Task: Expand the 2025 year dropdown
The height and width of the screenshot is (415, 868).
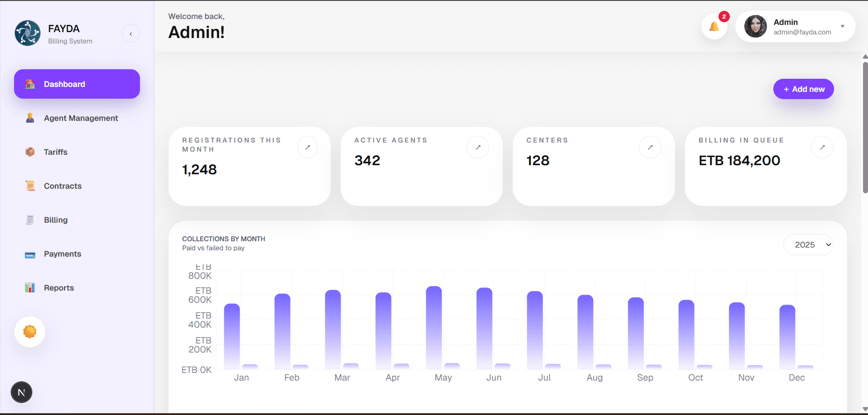Action: pos(808,245)
